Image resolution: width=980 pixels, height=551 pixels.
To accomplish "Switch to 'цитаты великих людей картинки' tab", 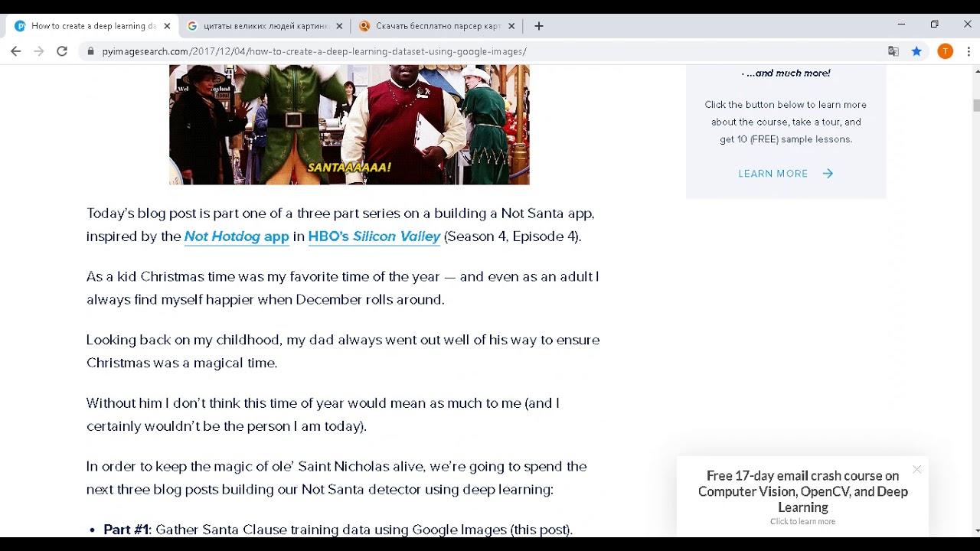I will pyautogui.click(x=265, y=26).
